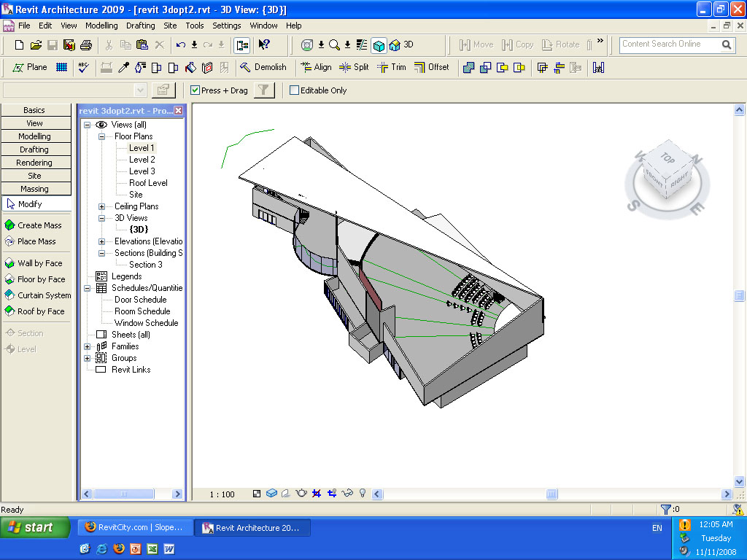Uncheck the Press + Drag checkbox
The height and width of the screenshot is (560, 747).
pos(195,90)
